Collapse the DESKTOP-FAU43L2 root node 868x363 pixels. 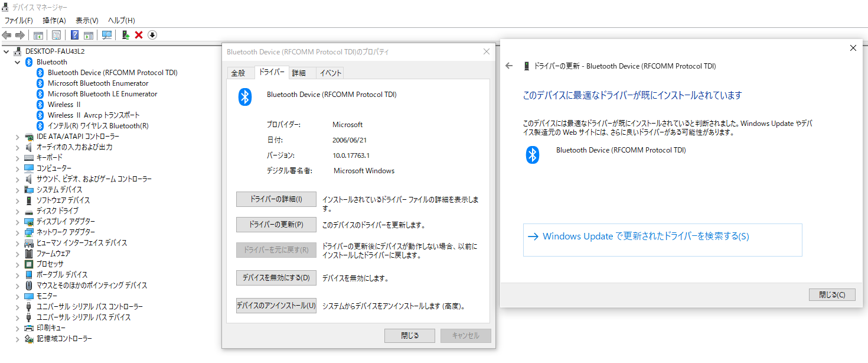6,51
